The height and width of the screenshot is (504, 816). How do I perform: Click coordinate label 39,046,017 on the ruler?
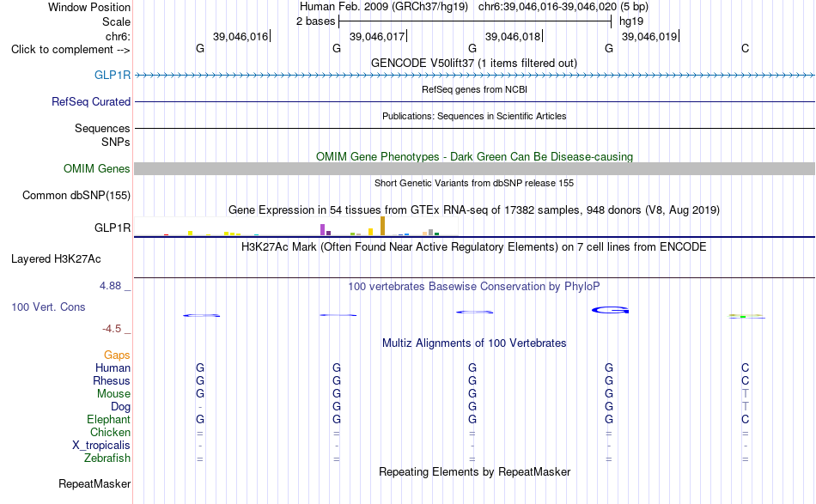click(377, 36)
